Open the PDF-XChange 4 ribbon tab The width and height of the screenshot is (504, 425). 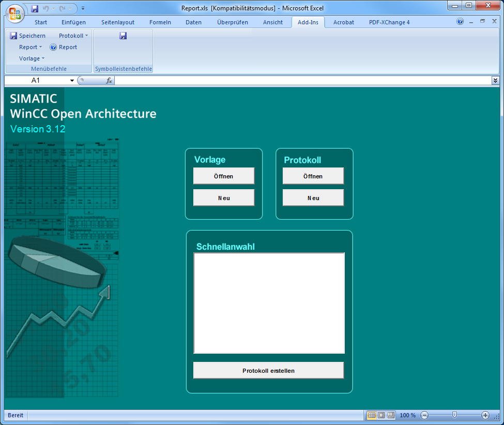389,22
